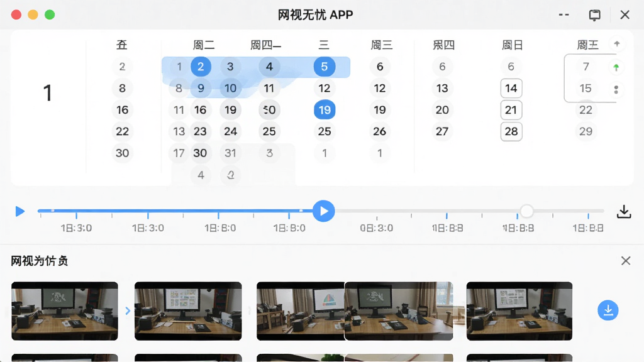644x362 pixels.
Task: Click the white circular handle on timeline track
Action: (526, 211)
